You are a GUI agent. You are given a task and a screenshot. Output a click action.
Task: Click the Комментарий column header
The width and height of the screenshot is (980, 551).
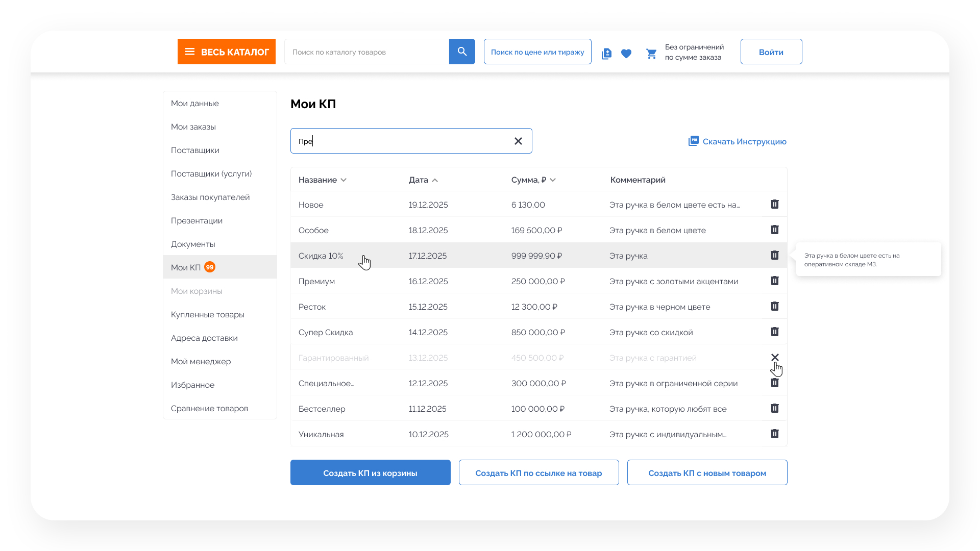tap(638, 180)
